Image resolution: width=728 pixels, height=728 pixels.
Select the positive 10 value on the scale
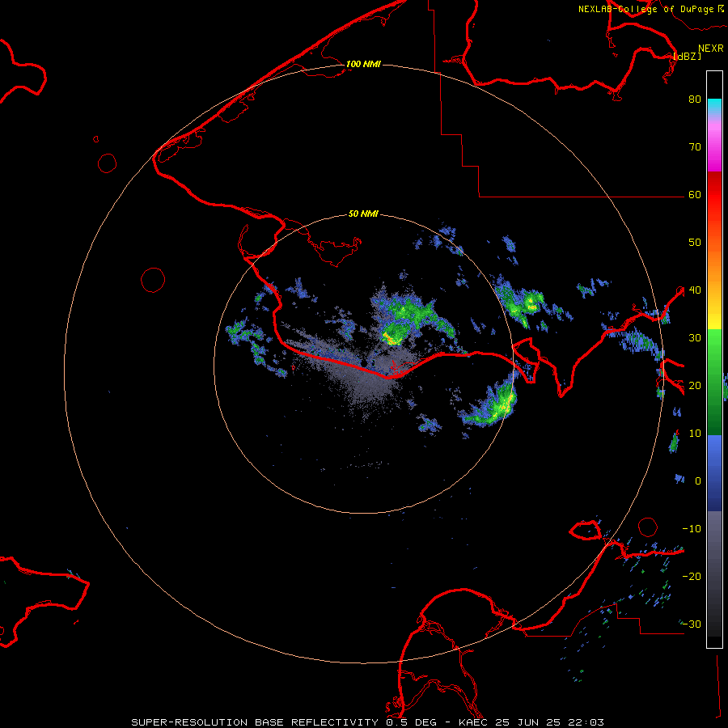click(695, 434)
